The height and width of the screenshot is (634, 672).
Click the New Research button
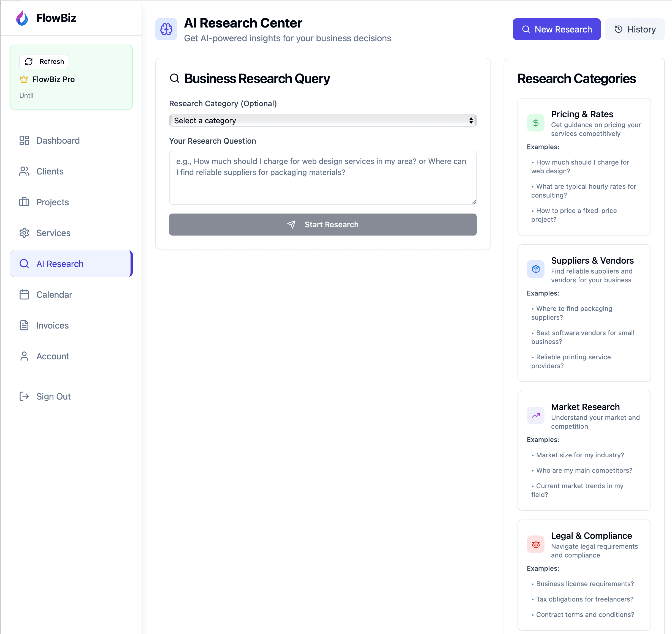[557, 29]
